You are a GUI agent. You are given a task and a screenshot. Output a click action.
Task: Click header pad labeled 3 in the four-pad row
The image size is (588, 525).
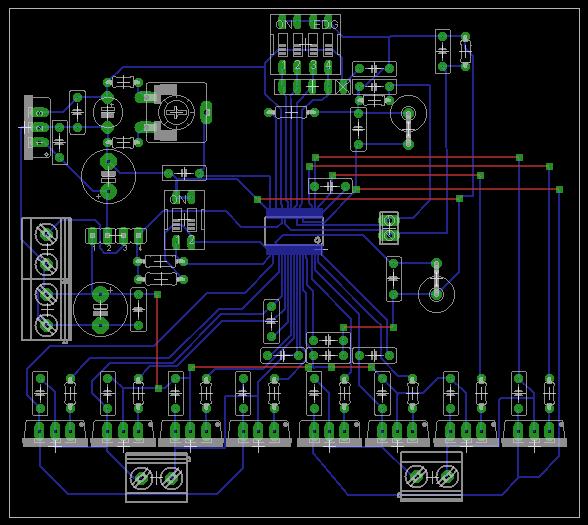coord(123,236)
